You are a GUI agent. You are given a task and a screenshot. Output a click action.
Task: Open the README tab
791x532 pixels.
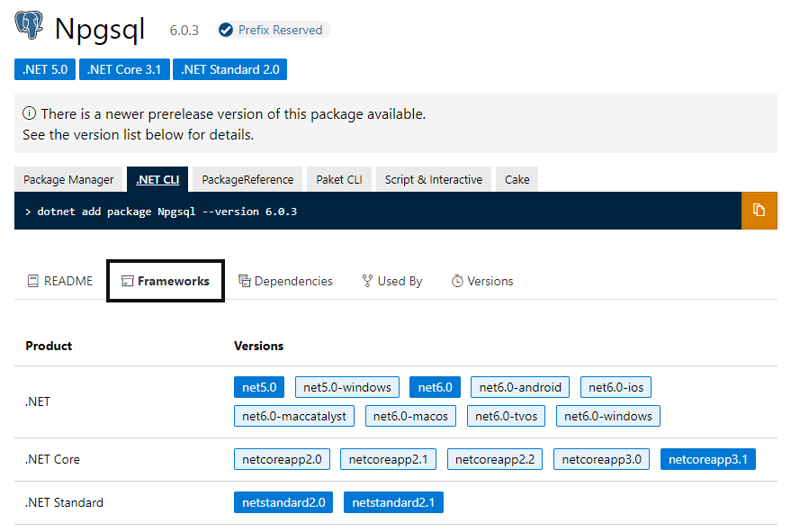pos(60,281)
